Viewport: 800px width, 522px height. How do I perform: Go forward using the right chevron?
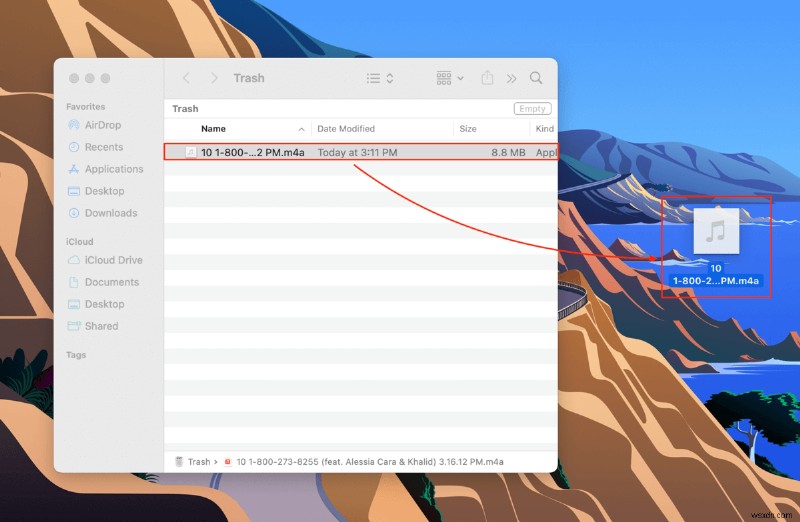(214, 78)
